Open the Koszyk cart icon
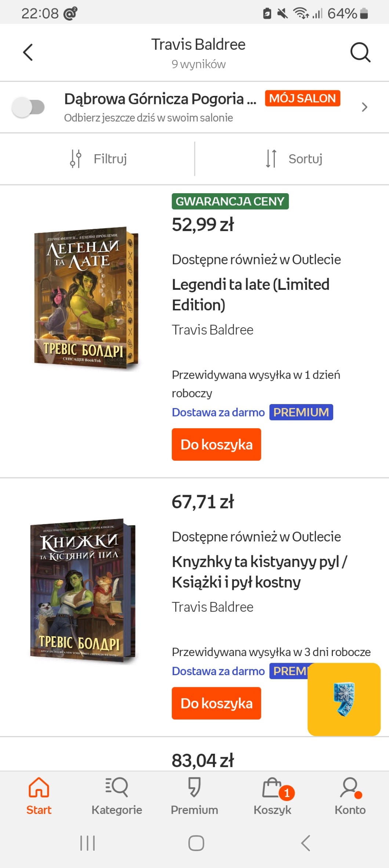This screenshot has width=389, height=868. (272, 787)
